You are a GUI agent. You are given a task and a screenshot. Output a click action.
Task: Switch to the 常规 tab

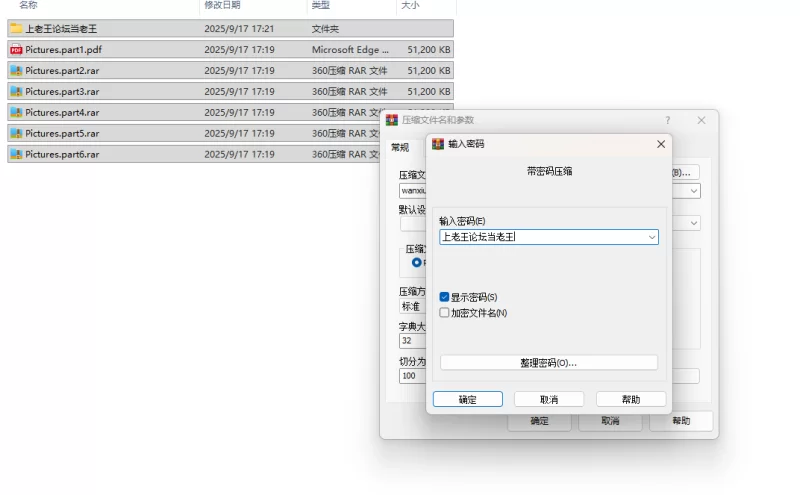(x=400, y=147)
